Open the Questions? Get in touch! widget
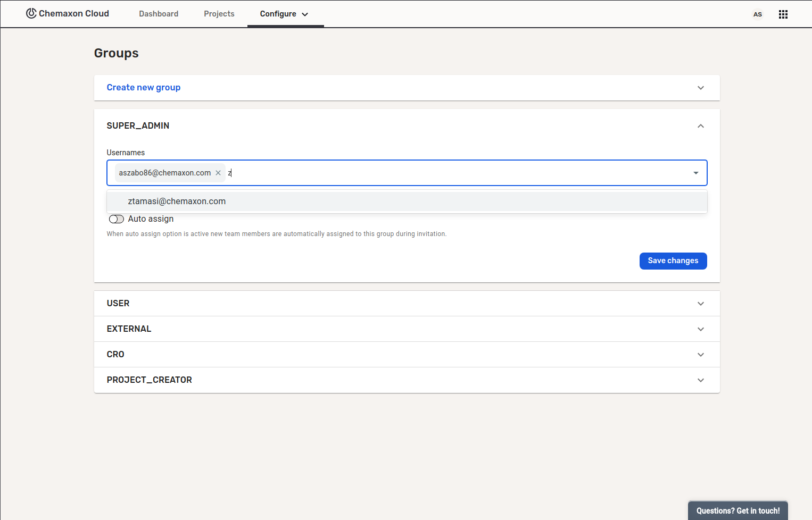The image size is (812, 520). click(738, 510)
